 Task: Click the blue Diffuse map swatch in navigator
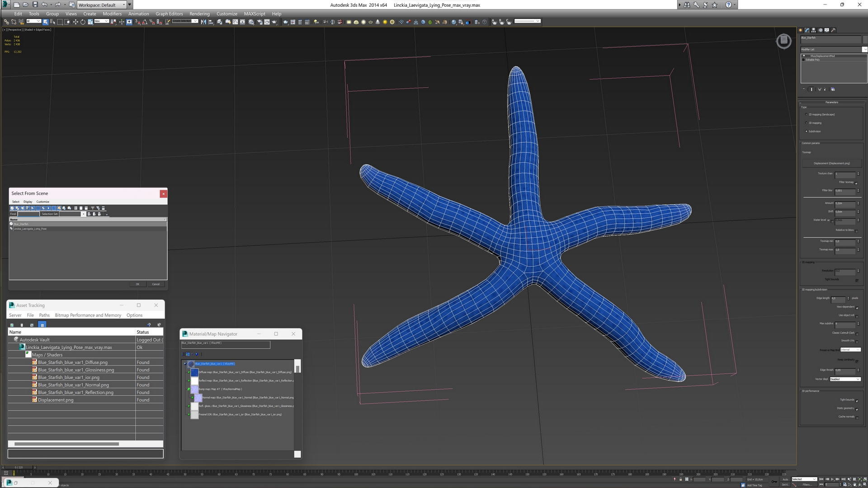(x=194, y=372)
